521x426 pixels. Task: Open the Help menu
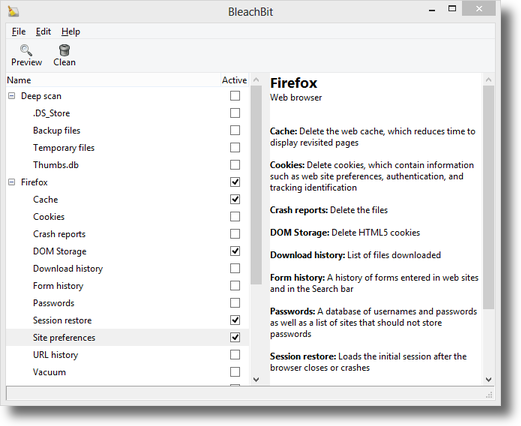pyautogui.click(x=71, y=32)
